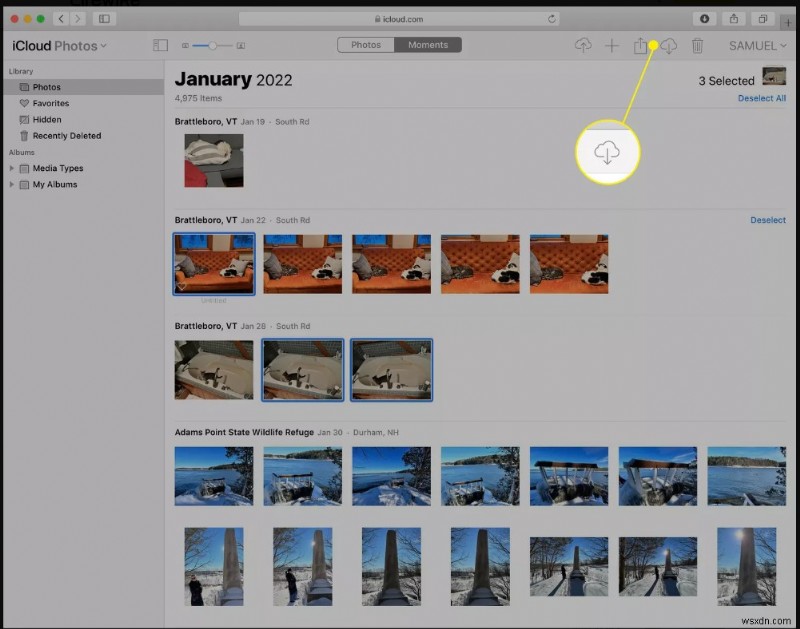
Task: Click Brattleboro, VT Jan 28 moment heading
Action: tap(242, 326)
